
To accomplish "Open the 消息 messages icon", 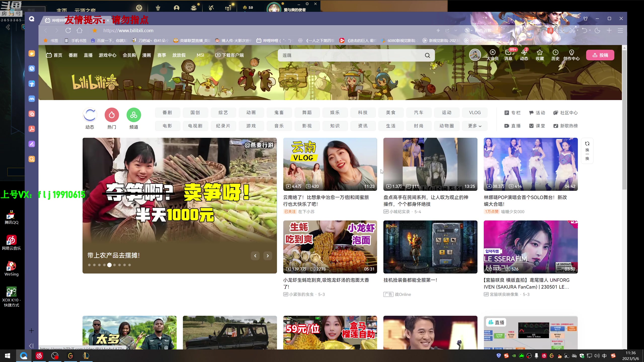I will tap(508, 55).
